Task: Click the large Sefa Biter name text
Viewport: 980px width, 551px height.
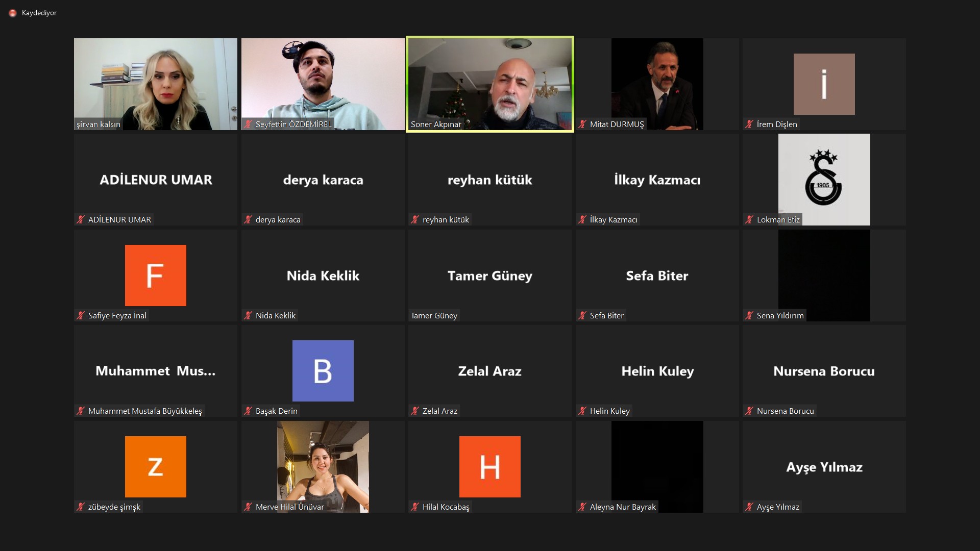Action: coord(657,275)
